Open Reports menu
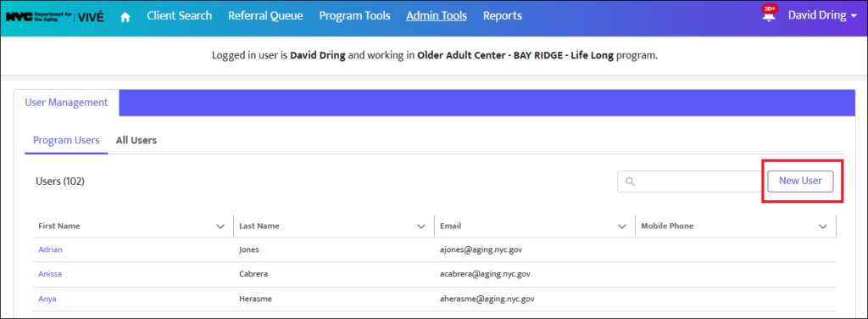 pos(502,15)
